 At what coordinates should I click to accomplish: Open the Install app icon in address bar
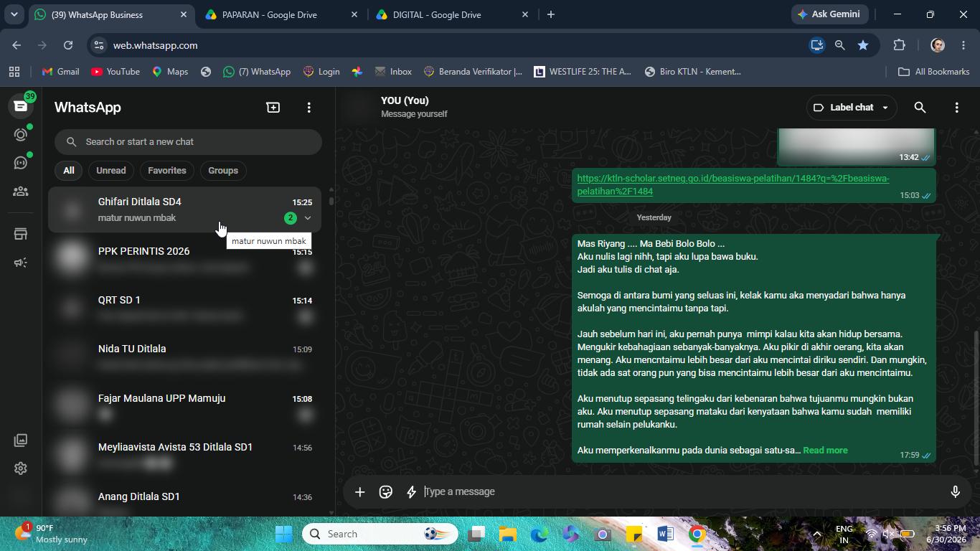[816, 45]
